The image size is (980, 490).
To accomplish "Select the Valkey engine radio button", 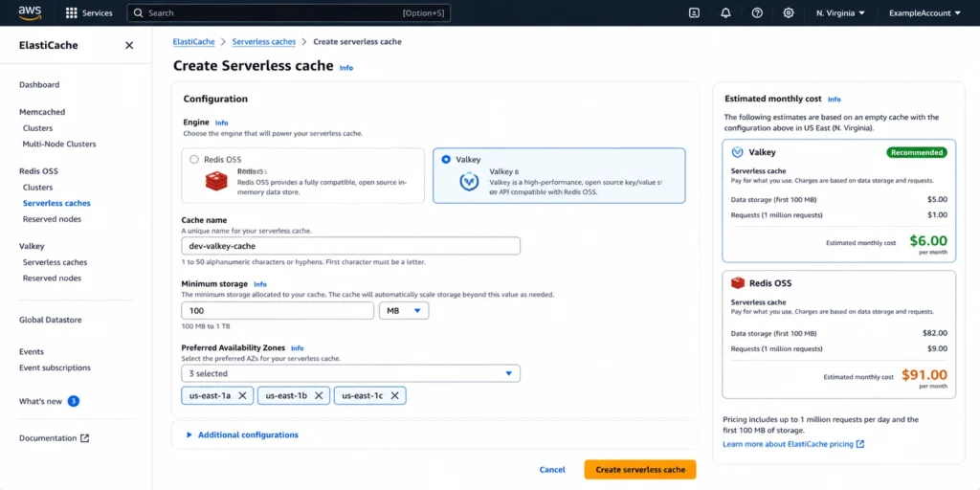I will tap(446, 160).
